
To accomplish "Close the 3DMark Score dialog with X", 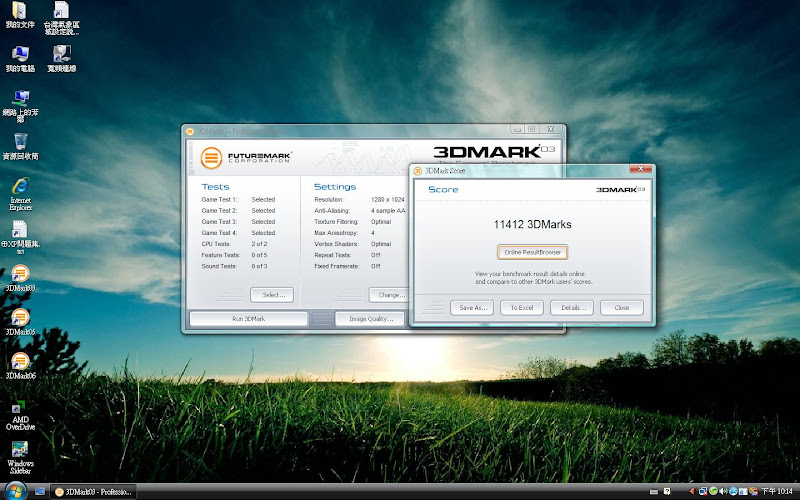I will pos(640,169).
